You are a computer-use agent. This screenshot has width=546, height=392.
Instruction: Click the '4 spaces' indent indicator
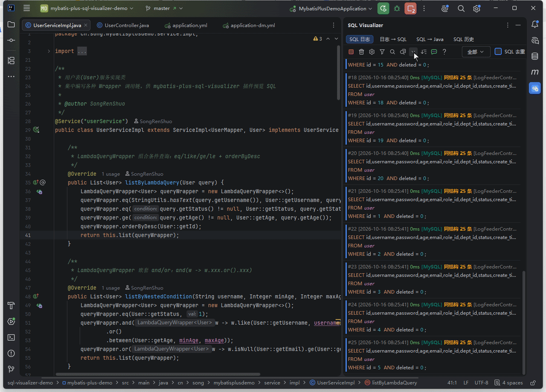tap(509, 383)
